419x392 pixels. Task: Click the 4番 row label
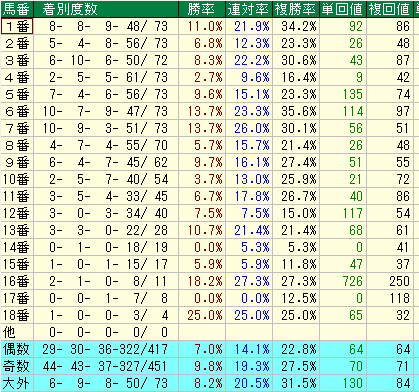[x=17, y=77]
